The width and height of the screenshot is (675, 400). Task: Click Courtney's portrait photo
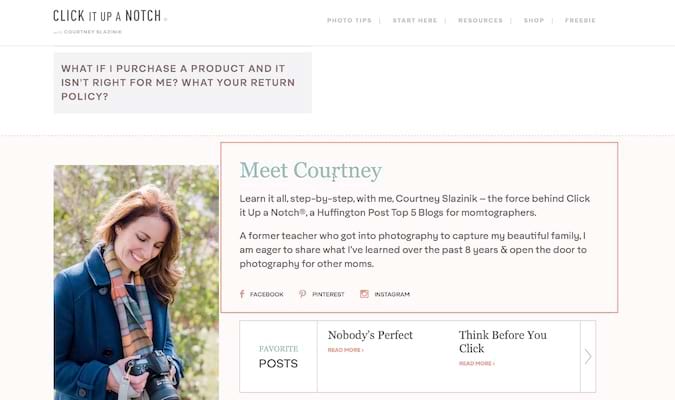point(136,282)
